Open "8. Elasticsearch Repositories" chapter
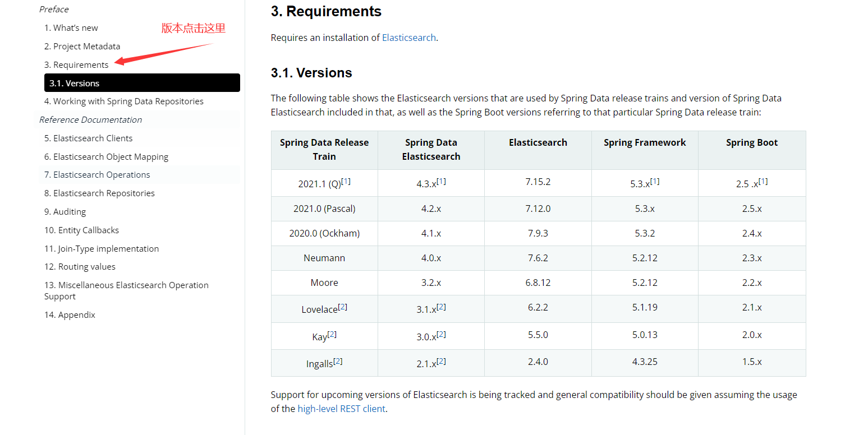 (99, 193)
